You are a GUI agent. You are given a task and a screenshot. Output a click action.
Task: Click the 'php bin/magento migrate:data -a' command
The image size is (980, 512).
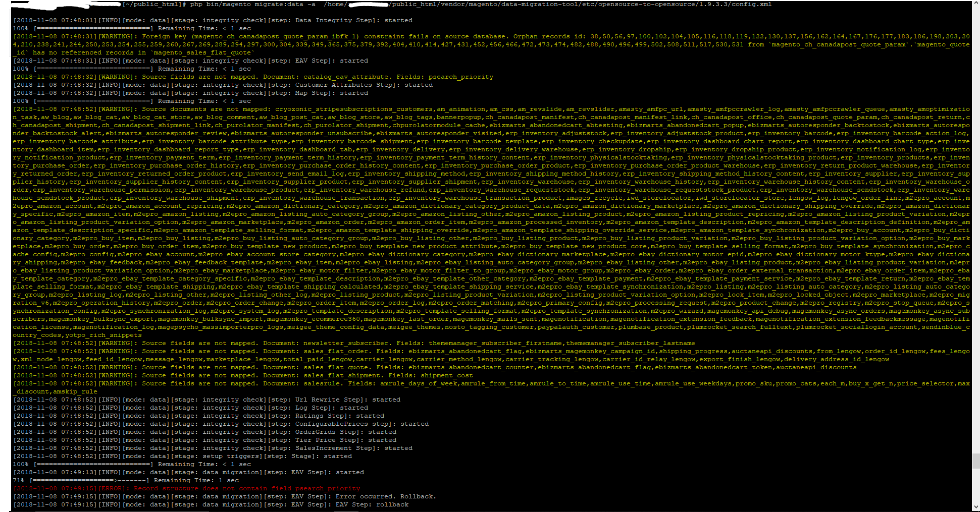point(253,5)
